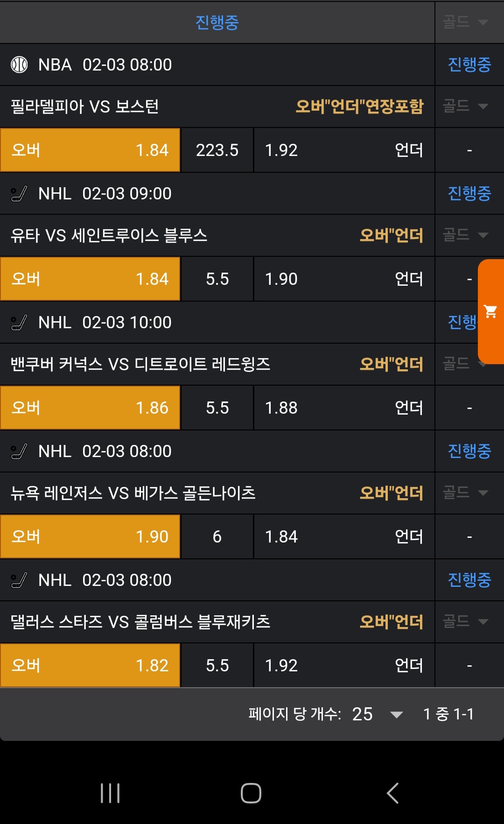Screen dimensions: 504x824
Task: Tap the hockey icon beside NHL 02-03 10:00
Action: pyautogui.click(x=19, y=322)
